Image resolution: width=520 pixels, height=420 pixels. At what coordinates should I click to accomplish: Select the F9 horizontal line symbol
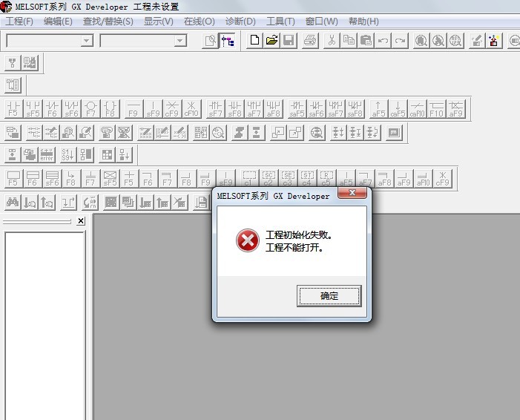coord(133,109)
